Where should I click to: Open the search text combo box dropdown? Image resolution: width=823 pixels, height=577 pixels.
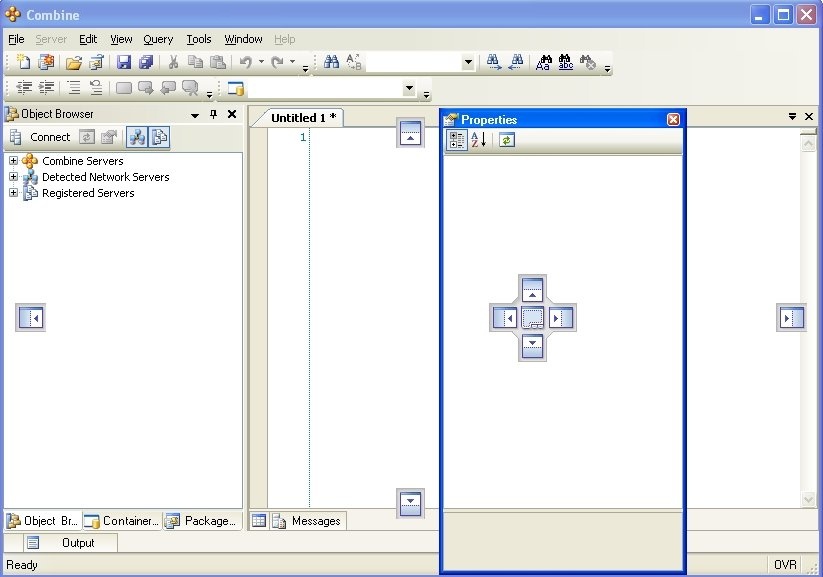point(468,62)
